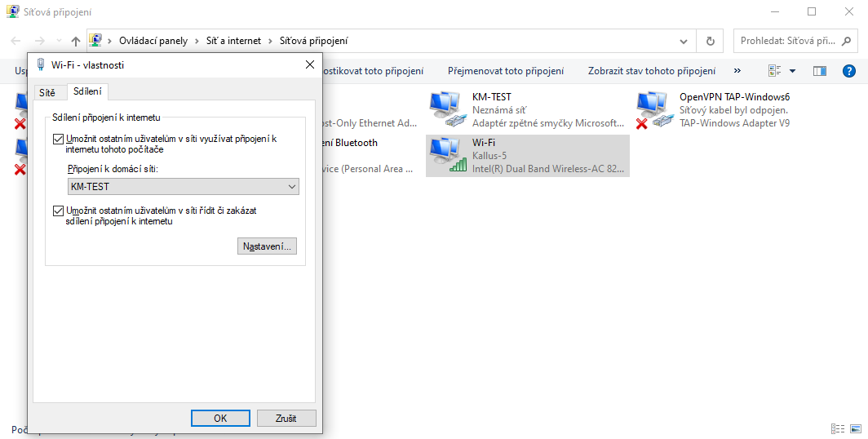Click the OpenVPN TAP-Windows6 label
The height and width of the screenshot is (439, 868).
(734, 97)
